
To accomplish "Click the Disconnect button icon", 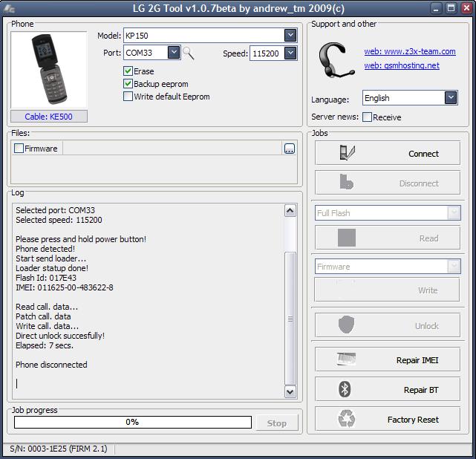I will 346,182.
